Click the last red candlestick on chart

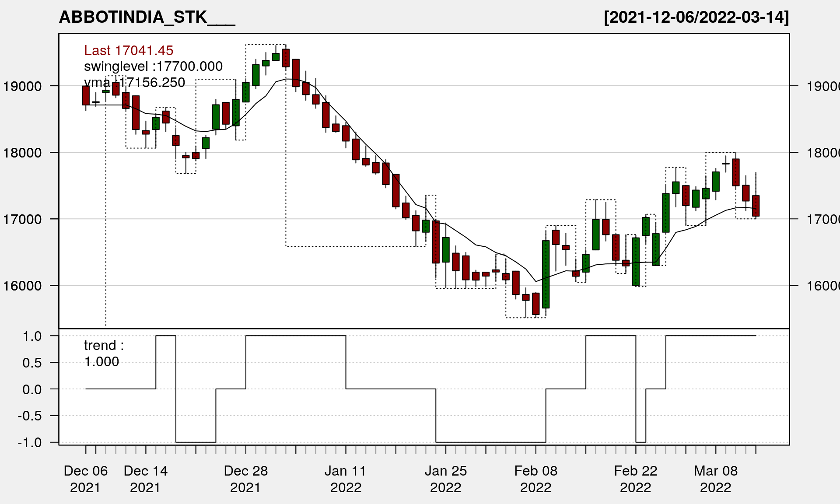756,206
